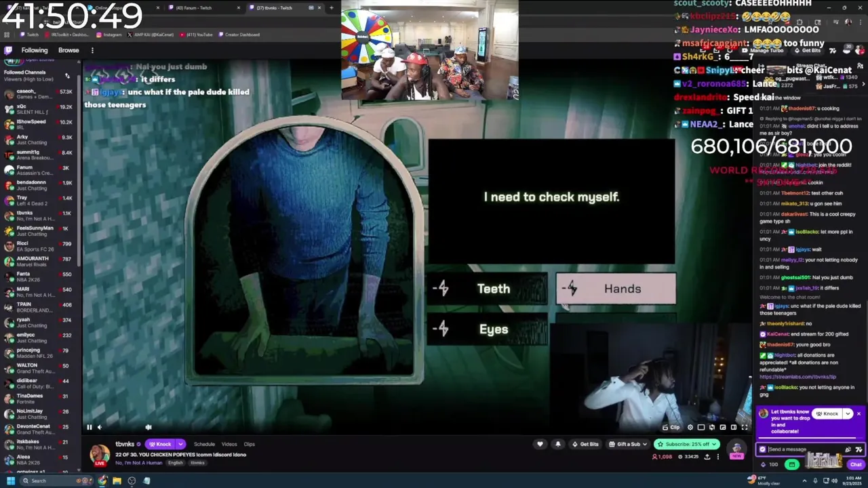Open the xQc channel in sidebar
This screenshot has width=868, height=488.
(x=41, y=109)
